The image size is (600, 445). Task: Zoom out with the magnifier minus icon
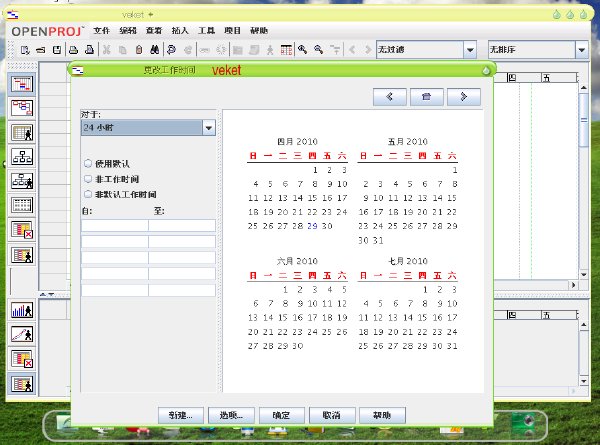tap(318, 50)
